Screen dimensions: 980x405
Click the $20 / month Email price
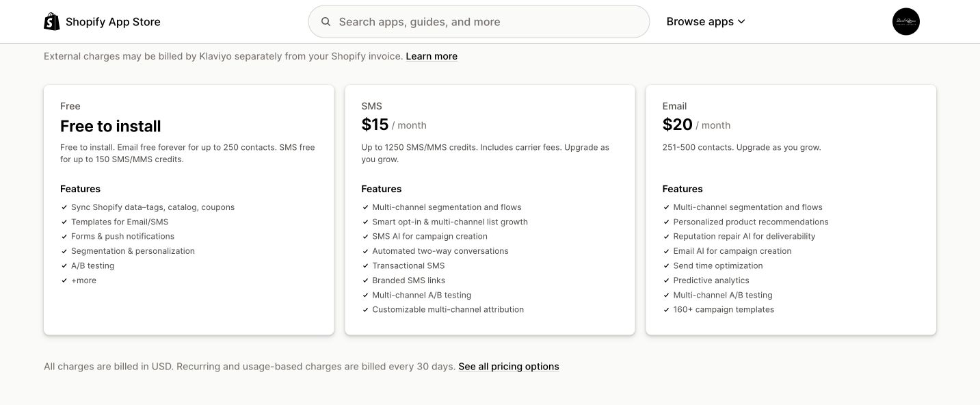696,125
